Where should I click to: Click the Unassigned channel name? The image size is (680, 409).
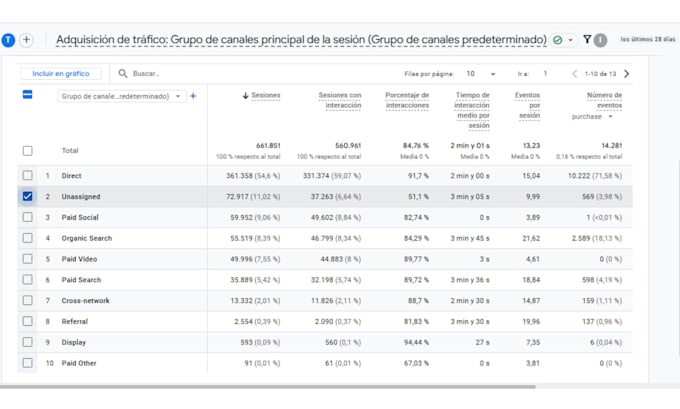[81, 196]
